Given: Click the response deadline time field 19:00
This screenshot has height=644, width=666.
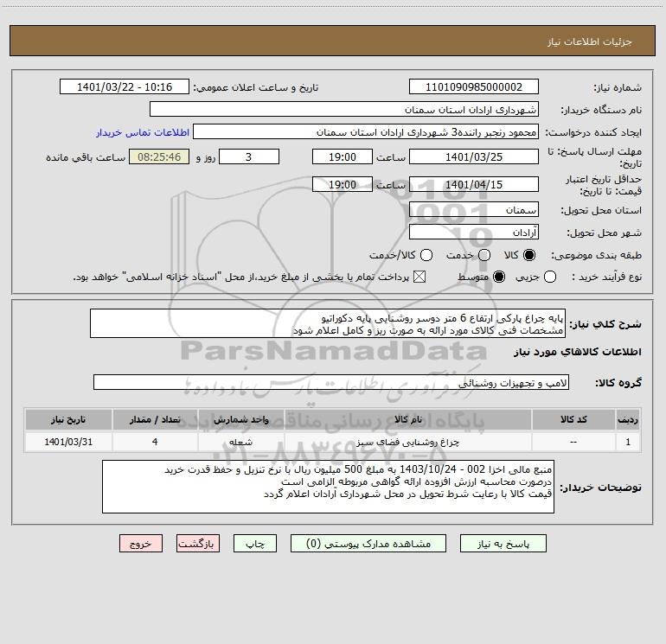Looking at the screenshot, I should 343,156.
